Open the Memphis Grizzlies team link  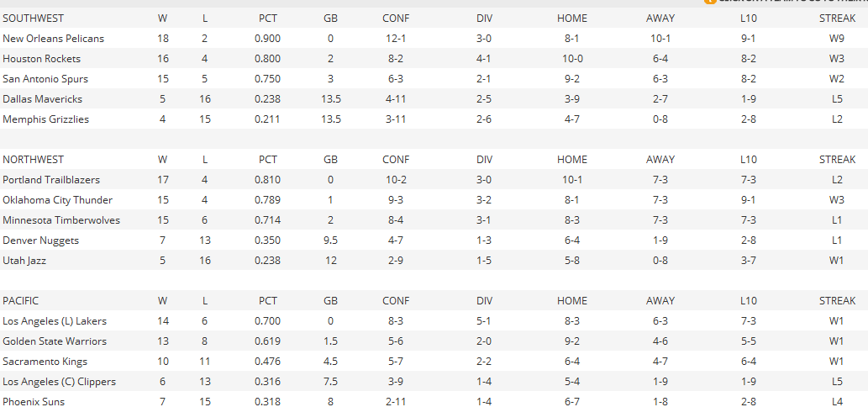pyautogui.click(x=45, y=119)
